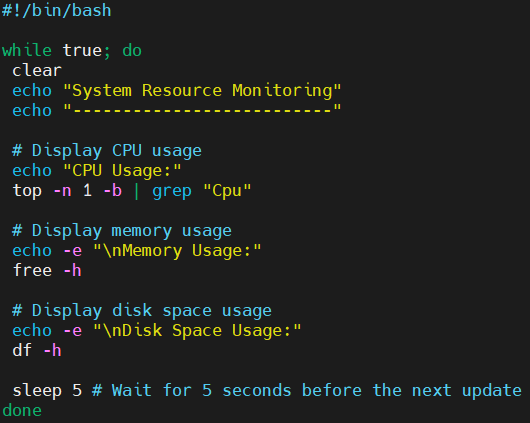Screen dimensions: 530x423
Task: Click the comment "# Display CPU usage"
Action: (107, 151)
